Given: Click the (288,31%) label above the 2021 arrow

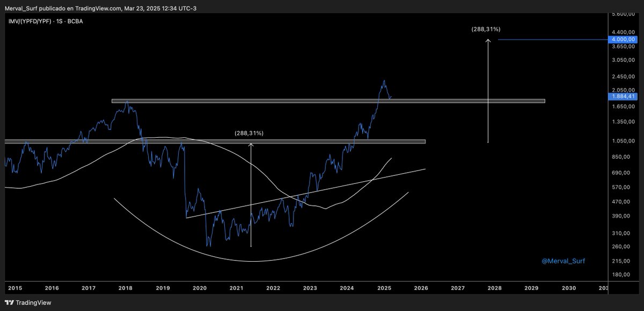Looking at the screenshot, I should coord(249,133).
